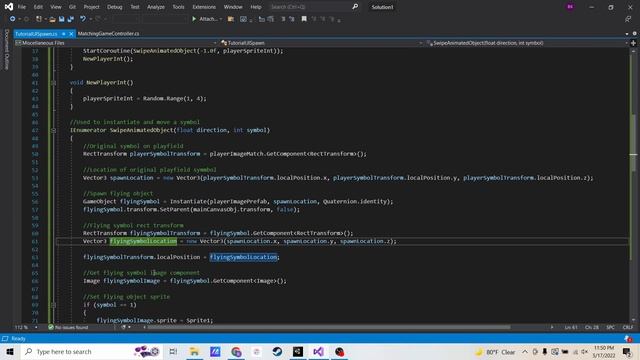Viewport: 640px width, 360px height.
Task: Click the green No issues found checkmark
Action: (x=51, y=327)
